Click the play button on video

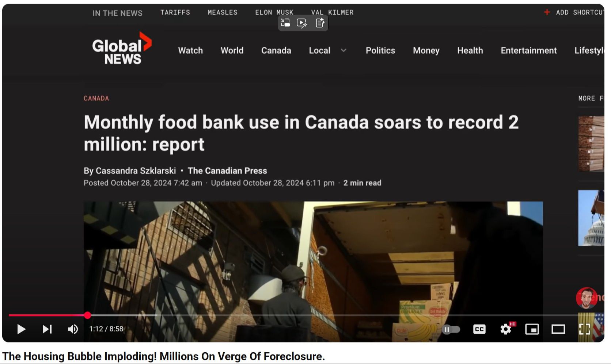21,329
